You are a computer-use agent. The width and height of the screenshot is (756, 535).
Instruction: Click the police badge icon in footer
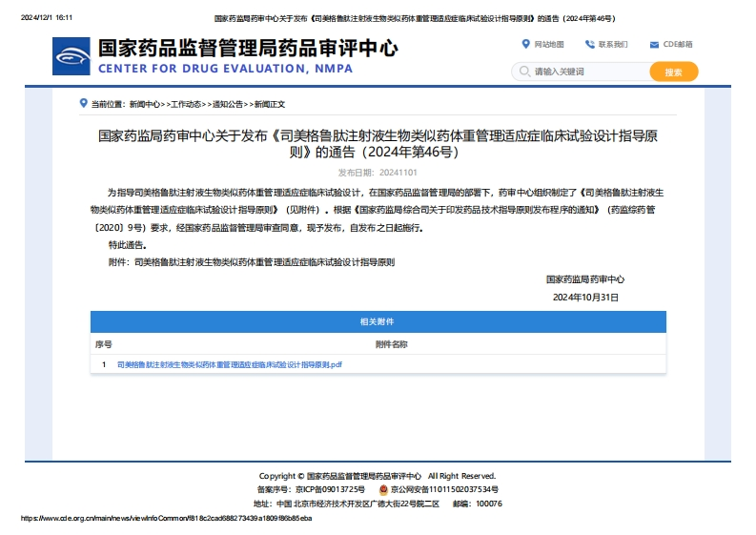click(x=383, y=489)
